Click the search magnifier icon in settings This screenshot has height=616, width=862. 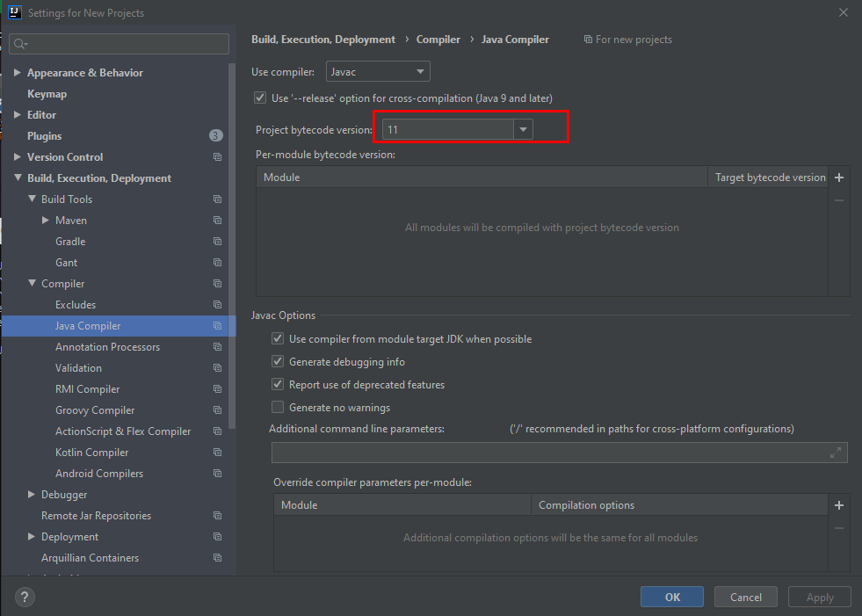pyautogui.click(x=20, y=44)
